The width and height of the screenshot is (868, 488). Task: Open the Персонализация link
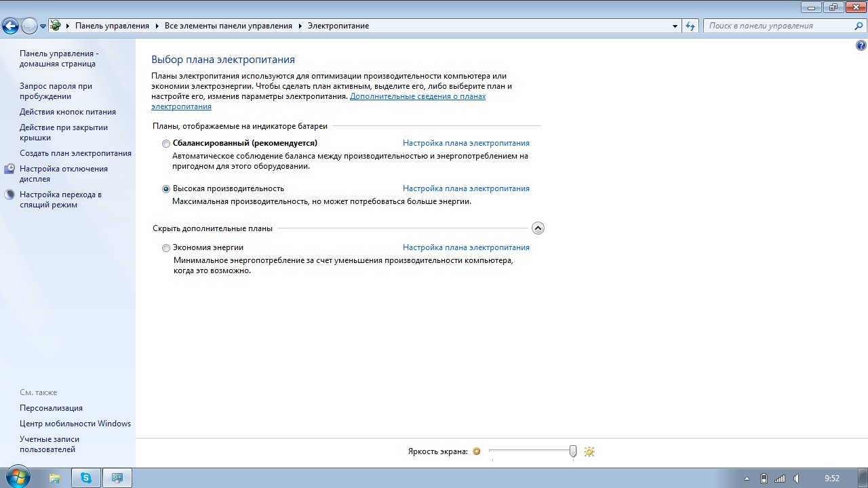tap(51, 408)
